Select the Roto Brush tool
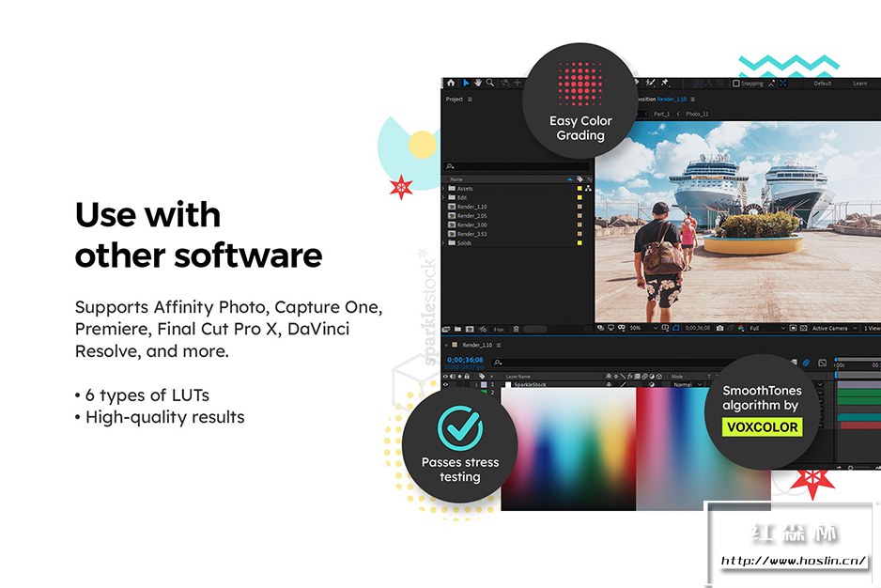 coord(650,83)
